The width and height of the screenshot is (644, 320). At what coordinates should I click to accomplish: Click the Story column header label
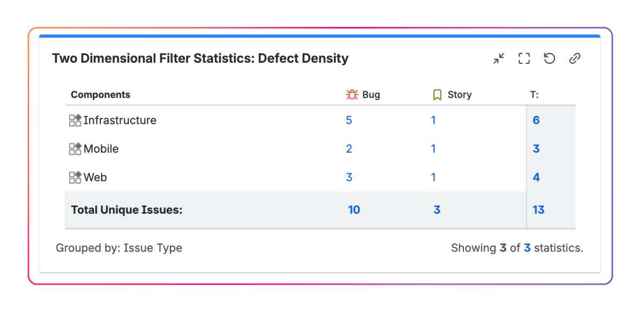tap(461, 94)
